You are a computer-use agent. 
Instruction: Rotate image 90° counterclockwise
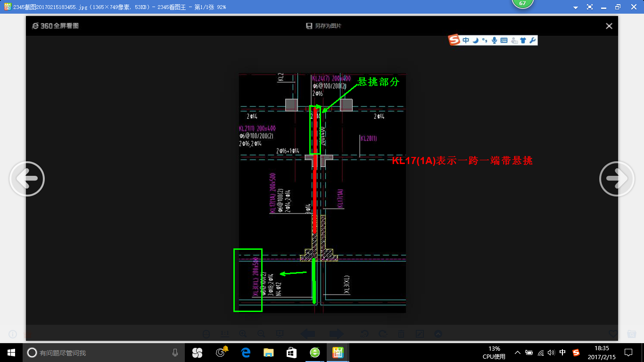tap(364, 334)
